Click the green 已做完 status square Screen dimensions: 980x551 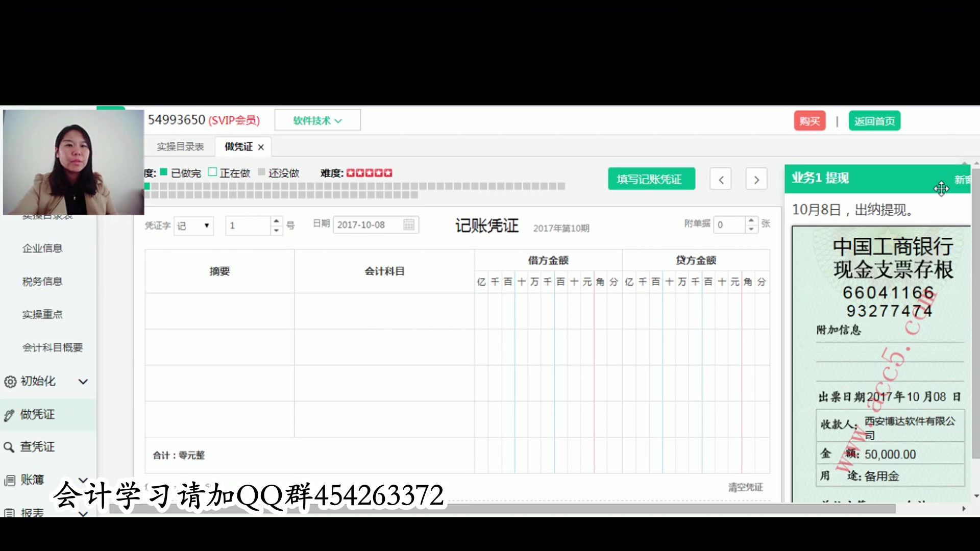[x=163, y=172]
